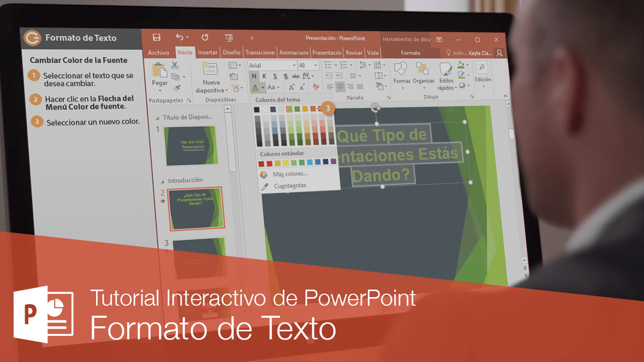Click the Copy icon in Portapapeles
The image size is (644, 362).
tap(176, 76)
